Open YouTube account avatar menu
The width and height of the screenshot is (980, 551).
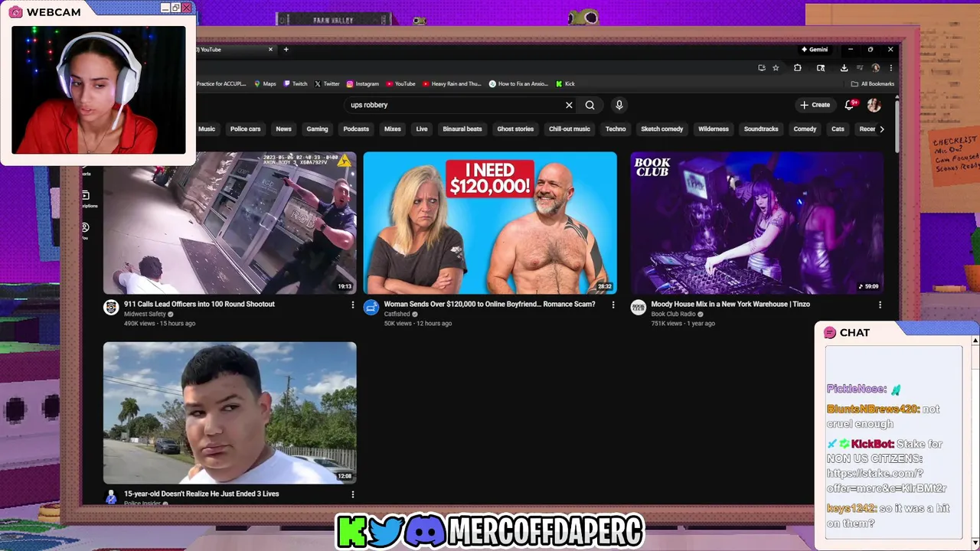874,105
